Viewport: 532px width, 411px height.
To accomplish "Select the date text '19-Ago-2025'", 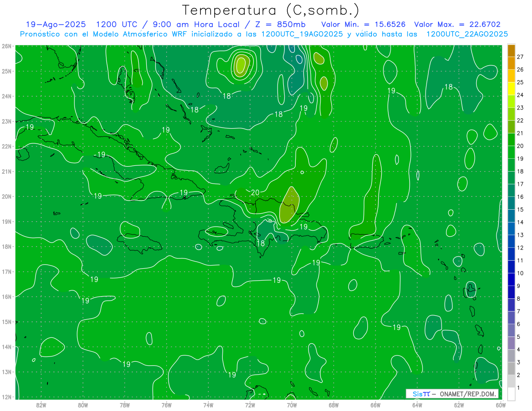I will point(56,24).
